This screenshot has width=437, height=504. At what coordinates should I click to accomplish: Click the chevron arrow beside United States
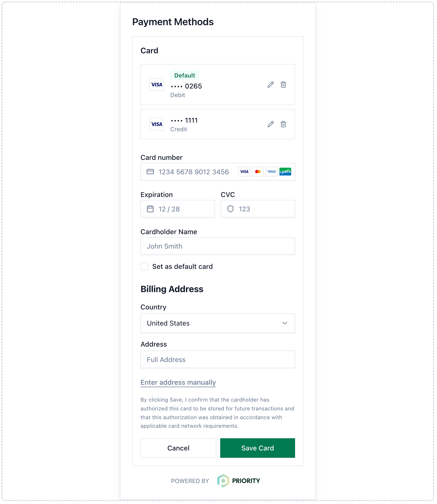click(285, 323)
